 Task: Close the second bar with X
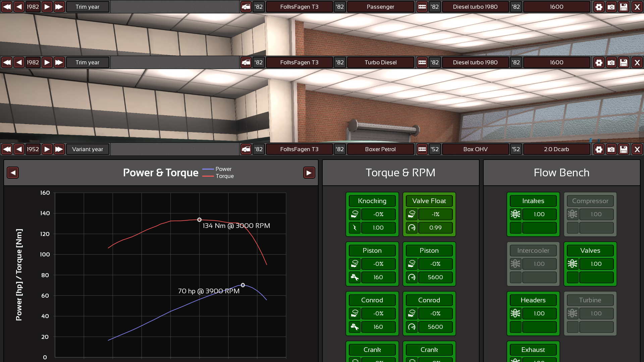tap(637, 62)
